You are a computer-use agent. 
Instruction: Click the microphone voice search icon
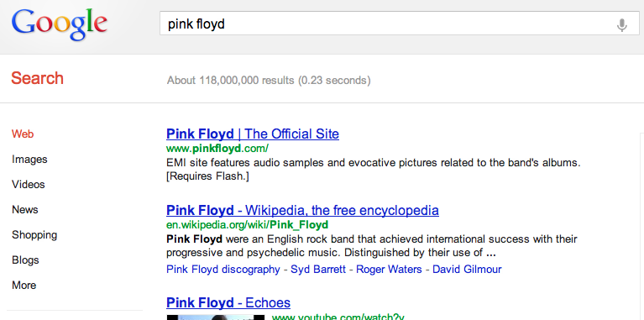pos(622,25)
